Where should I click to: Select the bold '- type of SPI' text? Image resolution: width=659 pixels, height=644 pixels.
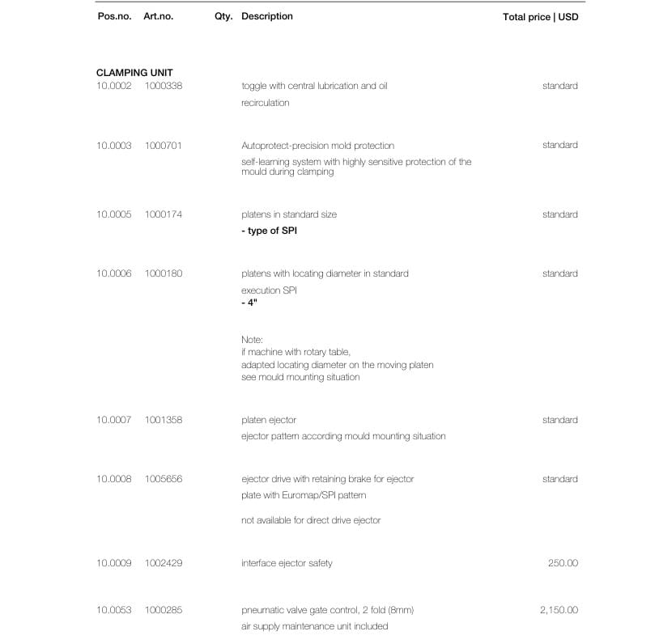tap(269, 231)
